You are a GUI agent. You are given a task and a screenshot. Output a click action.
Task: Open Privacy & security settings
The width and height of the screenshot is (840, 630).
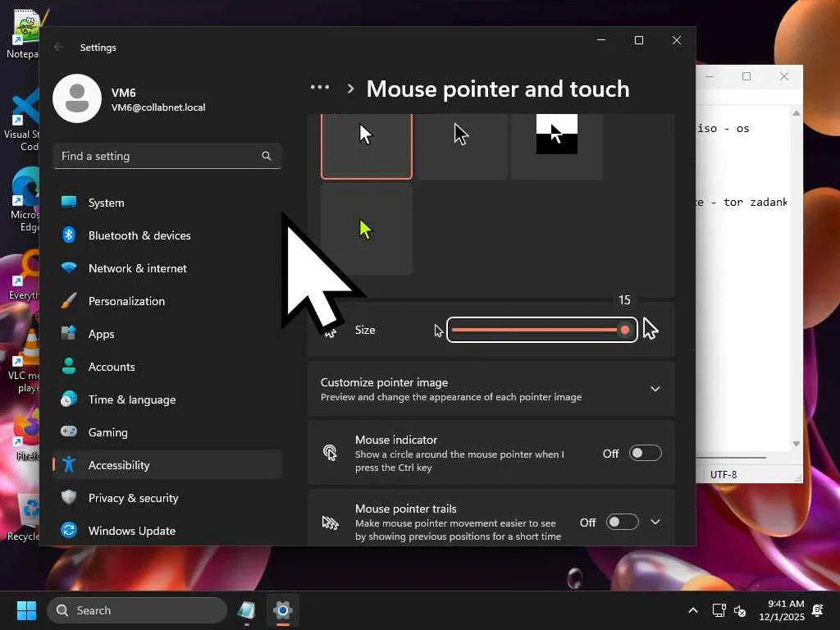click(x=167, y=498)
